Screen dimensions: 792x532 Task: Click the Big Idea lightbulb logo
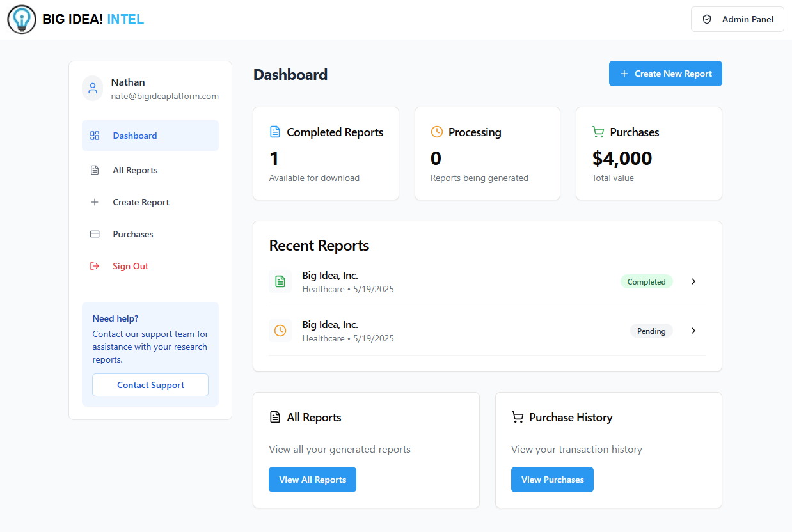coord(22,20)
